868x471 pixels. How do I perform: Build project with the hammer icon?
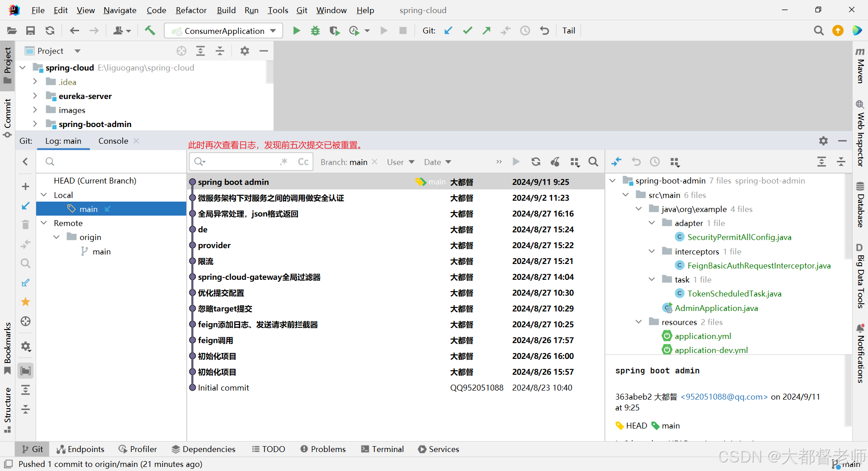150,31
